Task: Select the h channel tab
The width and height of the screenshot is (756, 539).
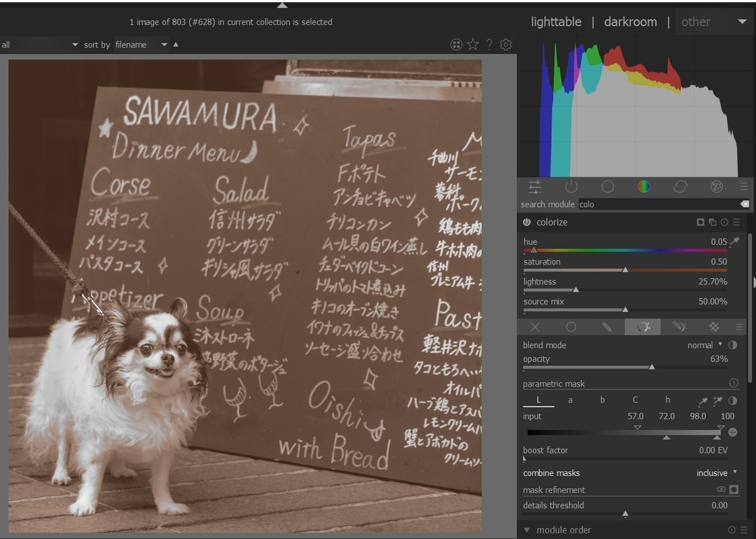Action: [x=668, y=400]
